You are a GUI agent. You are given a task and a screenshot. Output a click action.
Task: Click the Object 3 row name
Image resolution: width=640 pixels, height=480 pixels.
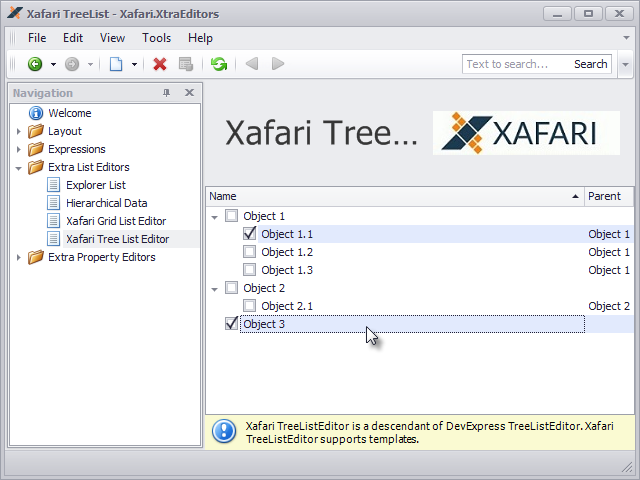click(x=264, y=324)
